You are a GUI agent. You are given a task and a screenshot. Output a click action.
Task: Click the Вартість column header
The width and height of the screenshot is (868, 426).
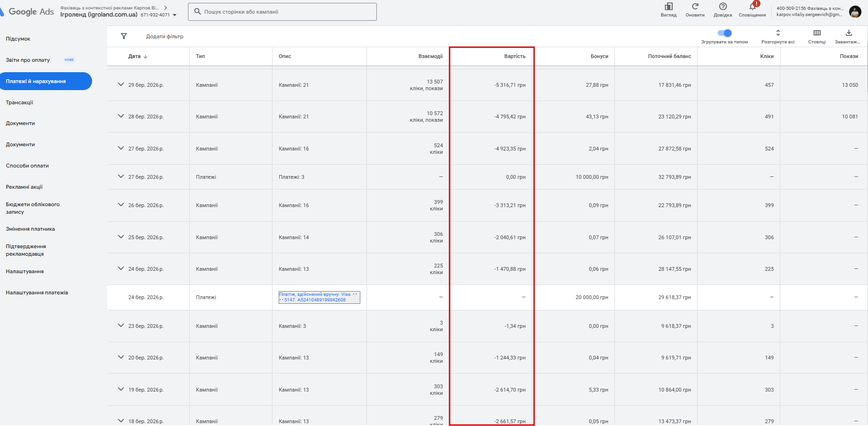[x=515, y=56]
